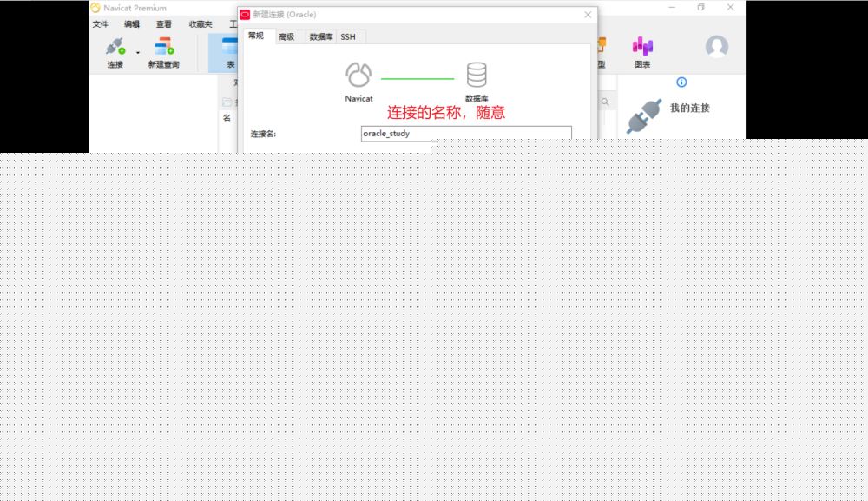This screenshot has width=868, height=501.
Task: Click the 连接名 field containing oracle_study
Action: pos(466,134)
